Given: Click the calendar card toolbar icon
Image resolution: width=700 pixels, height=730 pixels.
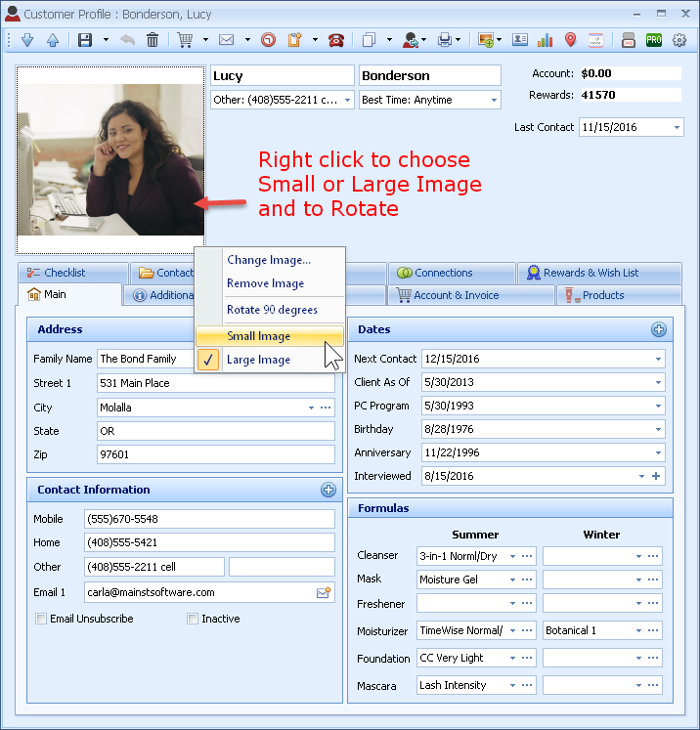Looking at the screenshot, I should pos(595,40).
